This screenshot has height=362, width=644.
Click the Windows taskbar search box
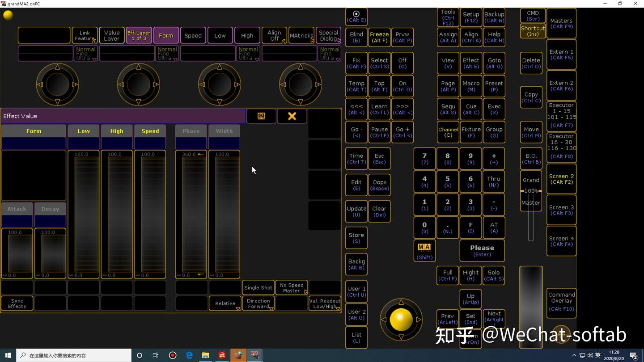click(x=74, y=355)
